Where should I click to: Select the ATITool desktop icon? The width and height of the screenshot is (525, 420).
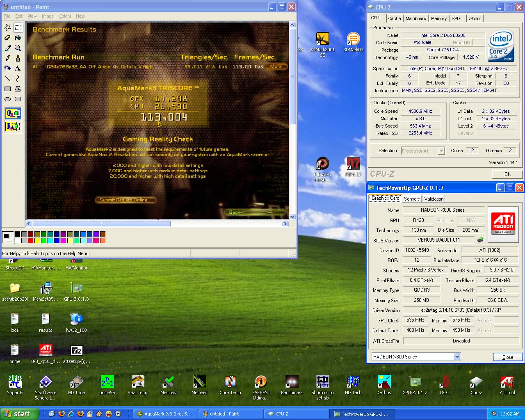click(507, 385)
